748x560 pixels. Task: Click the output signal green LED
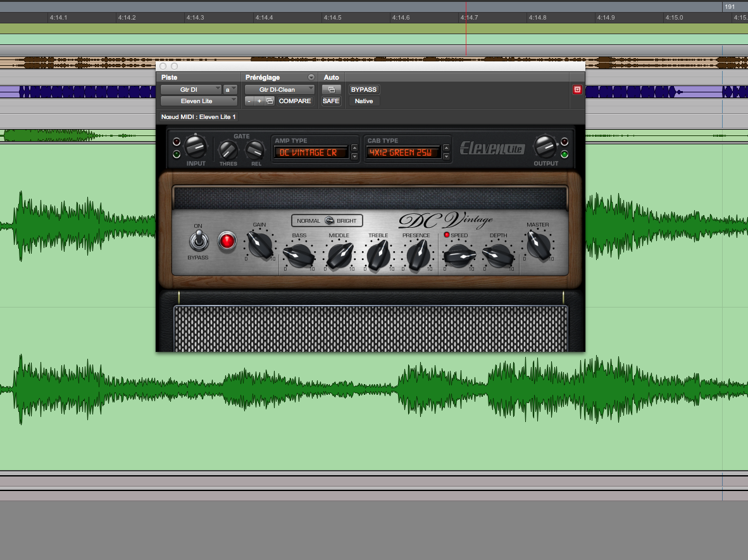pyautogui.click(x=564, y=154)
